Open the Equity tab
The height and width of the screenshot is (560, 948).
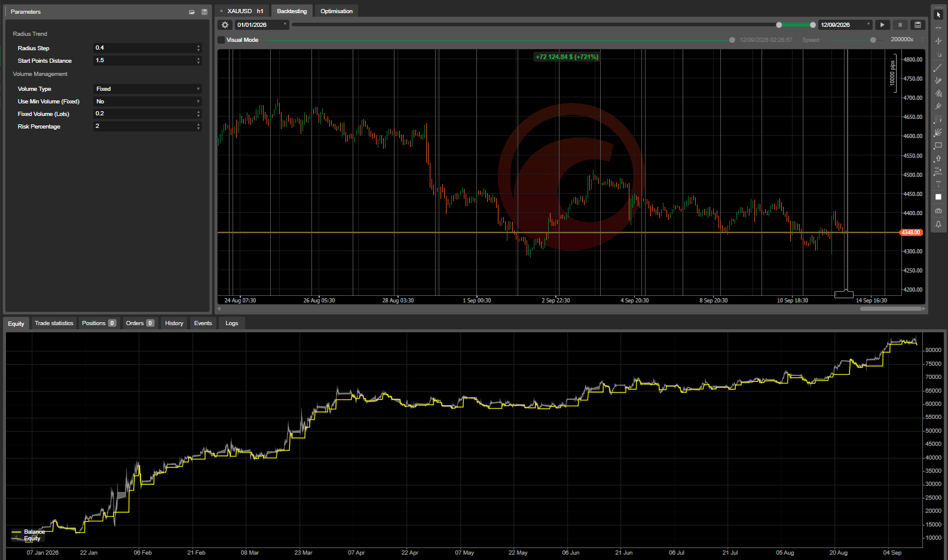[x=16, y=323]
